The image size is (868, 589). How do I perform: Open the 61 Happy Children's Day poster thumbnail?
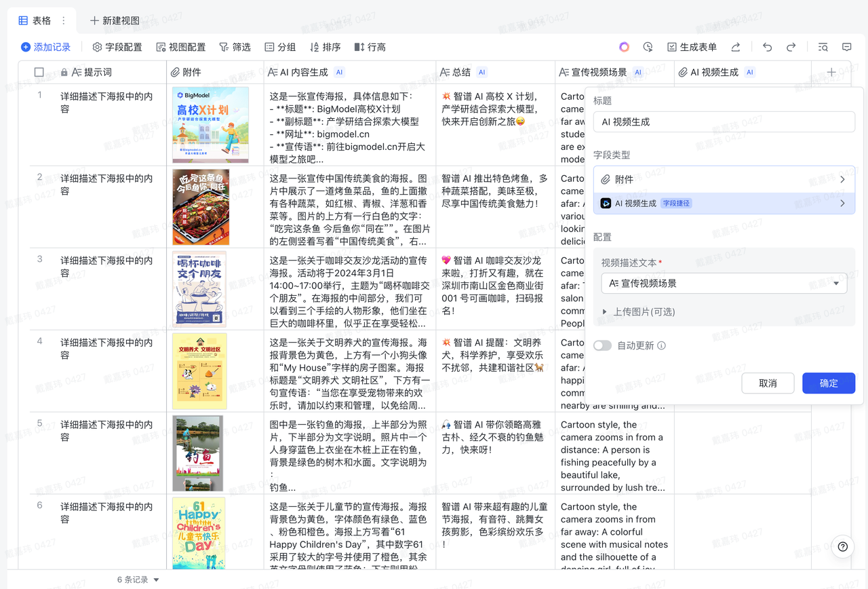(199, 533)
